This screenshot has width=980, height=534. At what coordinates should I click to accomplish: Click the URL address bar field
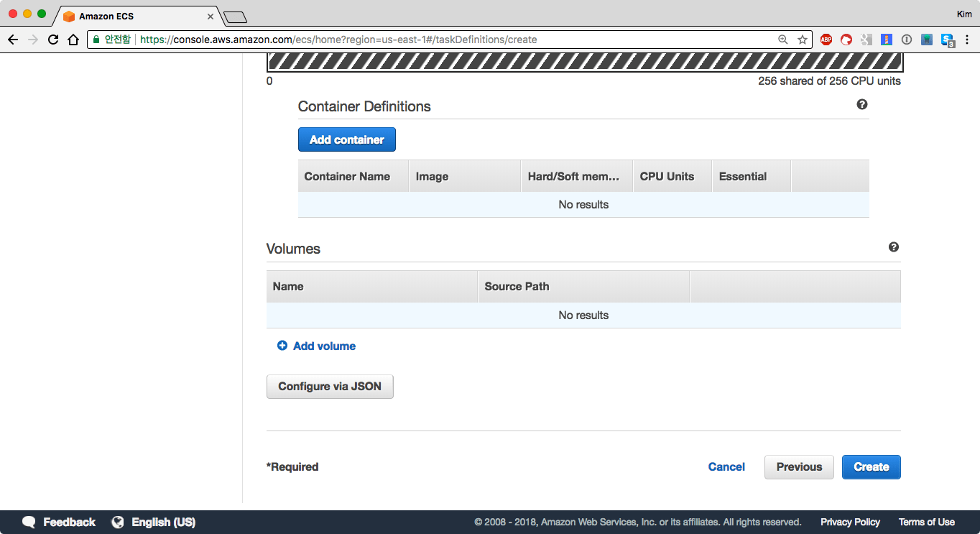click(x=431, y=40)
